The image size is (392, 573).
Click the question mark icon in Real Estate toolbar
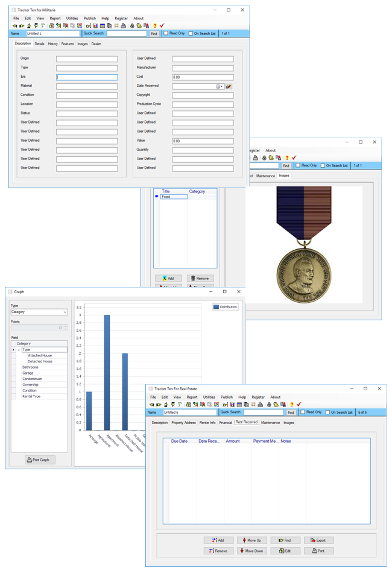click(291, 405)
